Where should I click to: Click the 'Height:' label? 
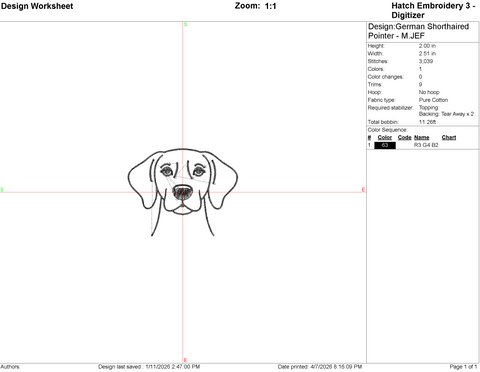click(x=376, y=46)
